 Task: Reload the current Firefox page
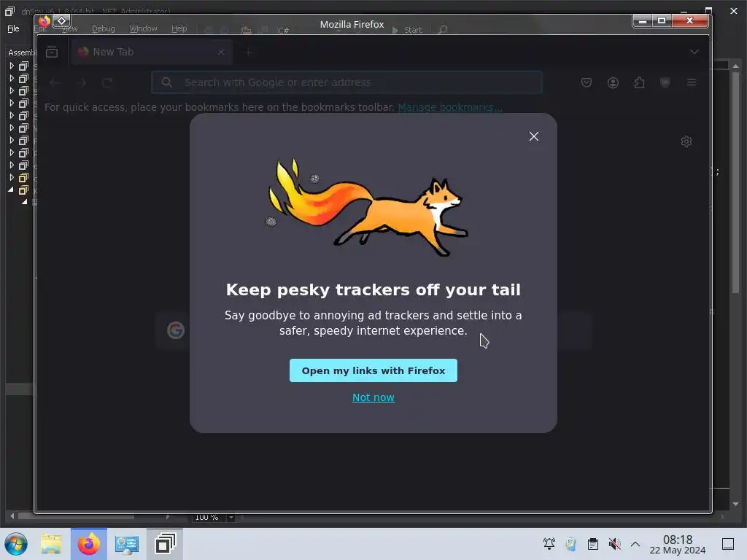(107, 83)
